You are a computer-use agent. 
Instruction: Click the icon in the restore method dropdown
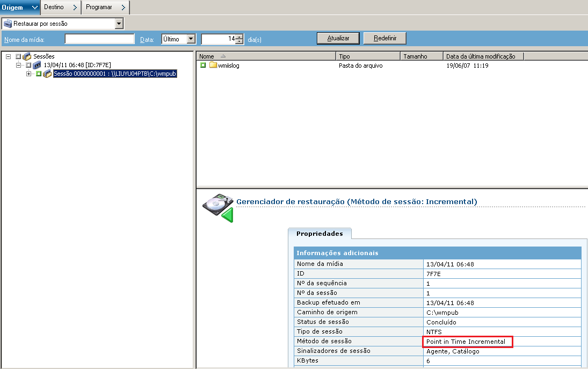click(x=8, y=24)
